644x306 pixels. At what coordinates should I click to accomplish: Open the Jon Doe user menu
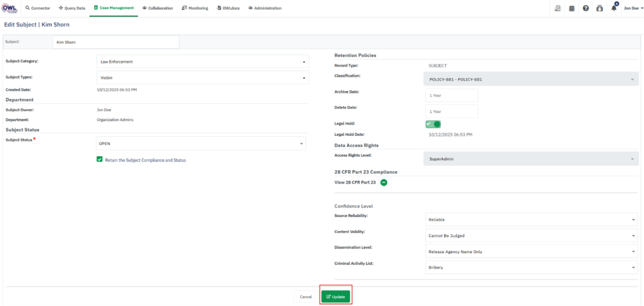coord(633,8)
